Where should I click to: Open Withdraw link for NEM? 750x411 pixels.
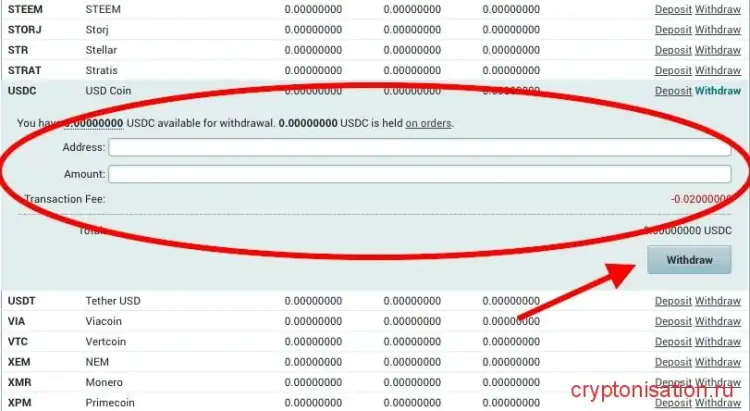[717, 362]
